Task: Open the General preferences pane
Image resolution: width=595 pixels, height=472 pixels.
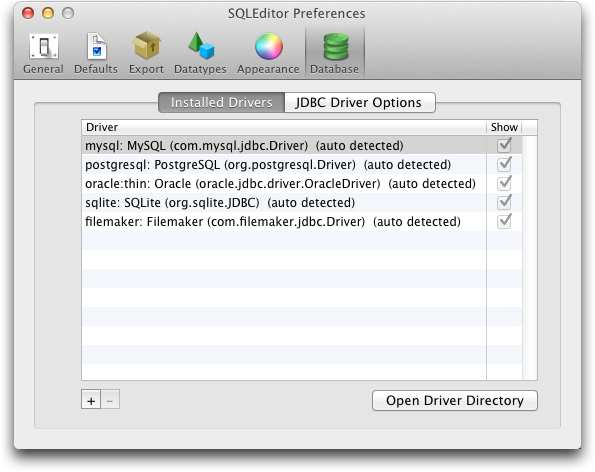Action: click(43, 53)
